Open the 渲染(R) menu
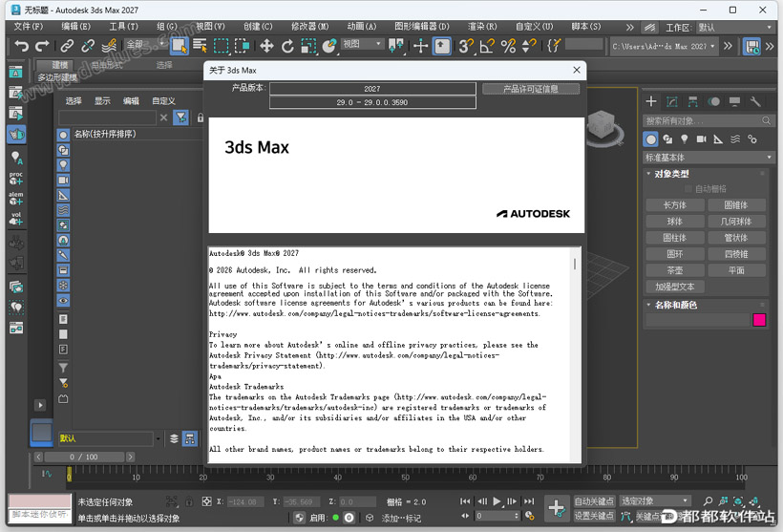 (482, 27)
